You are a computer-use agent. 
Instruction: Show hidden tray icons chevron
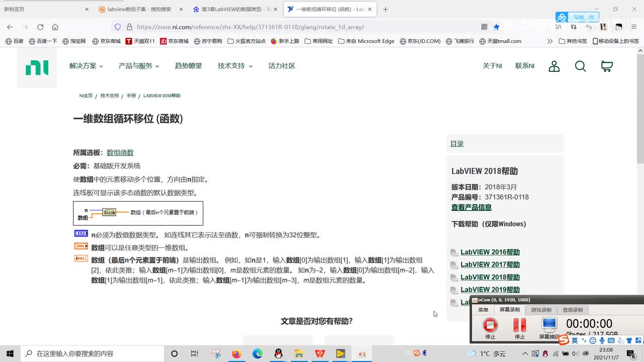(x=525, y=353)
